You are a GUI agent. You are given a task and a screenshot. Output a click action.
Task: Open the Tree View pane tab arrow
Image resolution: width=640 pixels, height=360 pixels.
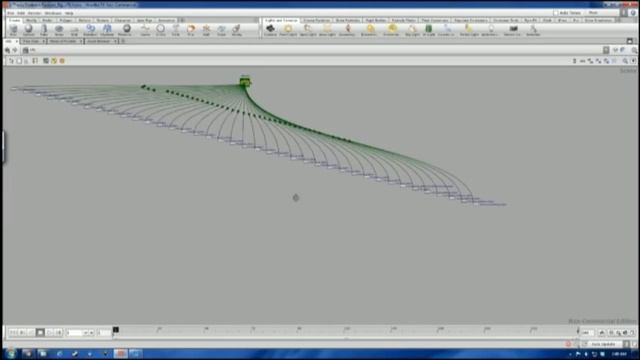click(43, 41)
